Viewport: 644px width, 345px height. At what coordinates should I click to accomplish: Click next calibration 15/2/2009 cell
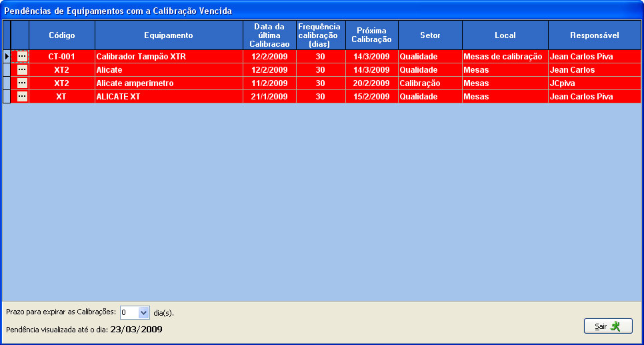click(372, 97)
